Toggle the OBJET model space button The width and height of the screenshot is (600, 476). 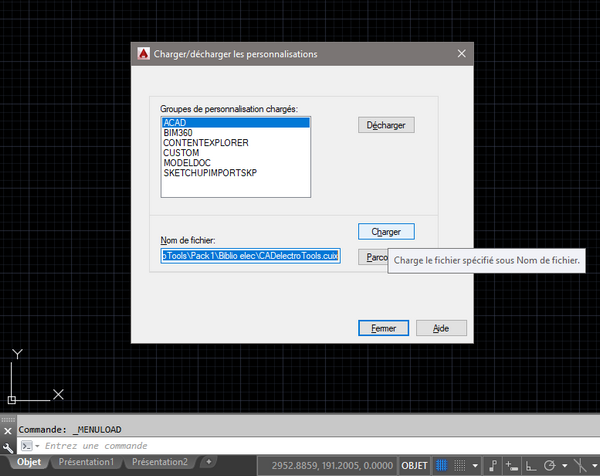point(414,466)
